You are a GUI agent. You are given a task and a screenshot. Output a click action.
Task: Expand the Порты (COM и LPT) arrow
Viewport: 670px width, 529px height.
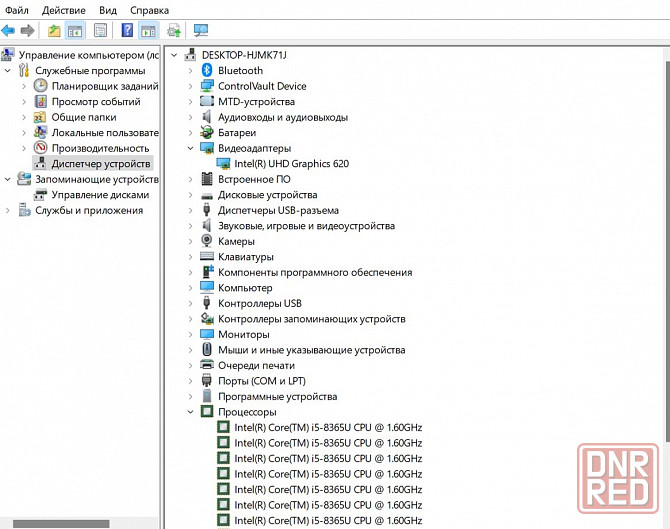click(191, 381)
